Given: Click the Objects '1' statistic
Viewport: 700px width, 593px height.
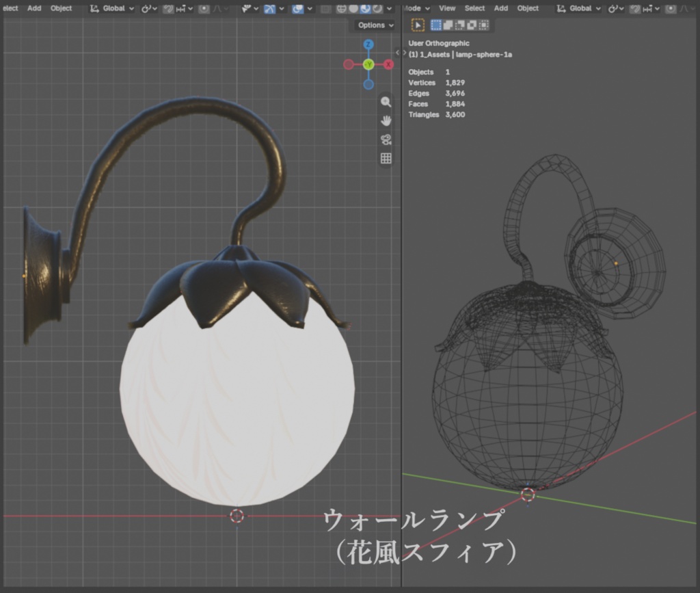Looking at the screenshot, I should (x=447, y=72).
